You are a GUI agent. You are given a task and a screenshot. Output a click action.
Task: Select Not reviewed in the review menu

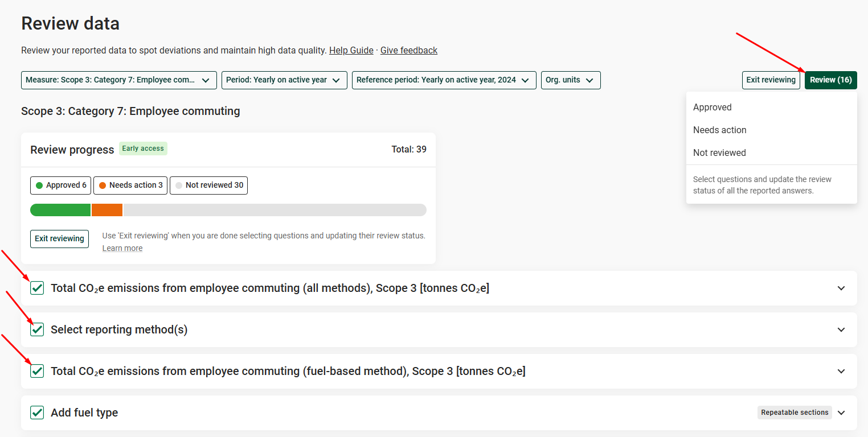[719, 153]
